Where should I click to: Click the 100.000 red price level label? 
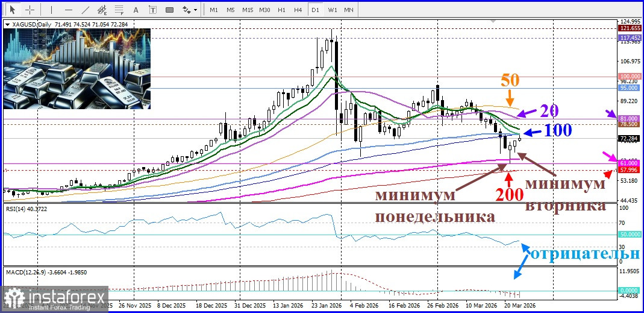tap(630, 77)
